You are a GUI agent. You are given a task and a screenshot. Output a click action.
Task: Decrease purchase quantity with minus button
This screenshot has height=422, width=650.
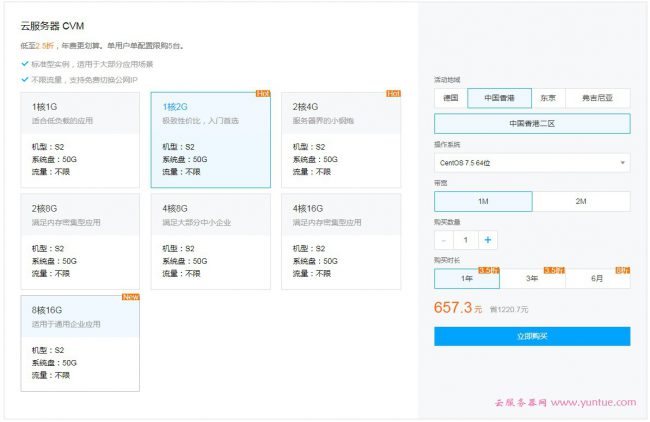[x=443, y=240]
